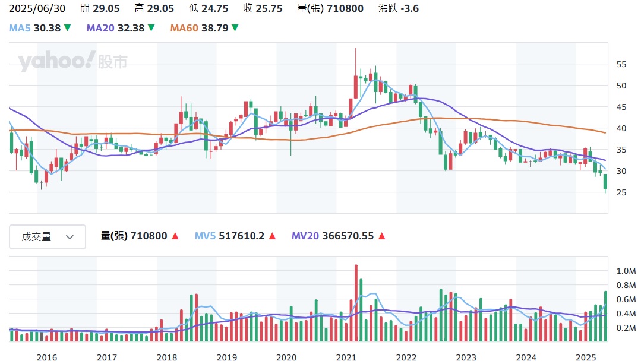Click the chevron arrow in 成交量 selector
Viewport: 641px width, 364px height.
70,237
